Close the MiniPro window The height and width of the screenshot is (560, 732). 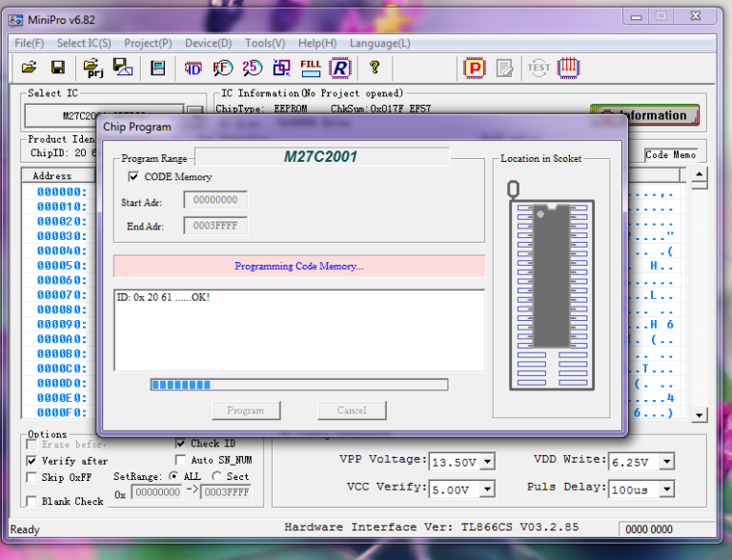(x=696, y=16)
